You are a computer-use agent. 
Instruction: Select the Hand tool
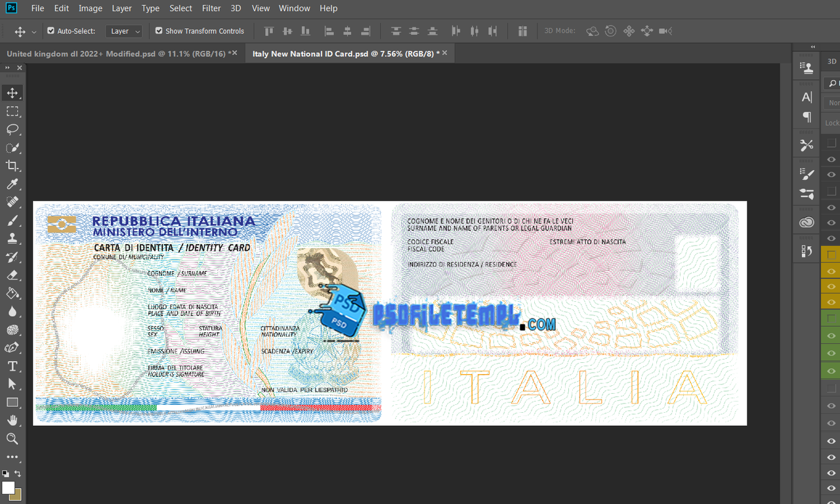click(12, 420)
